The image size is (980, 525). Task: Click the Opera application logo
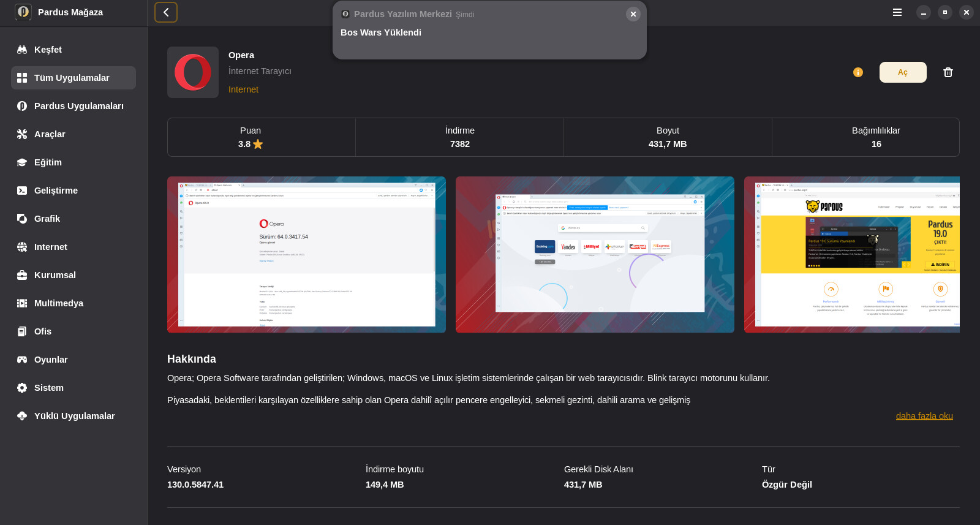(x=193, y=72)
